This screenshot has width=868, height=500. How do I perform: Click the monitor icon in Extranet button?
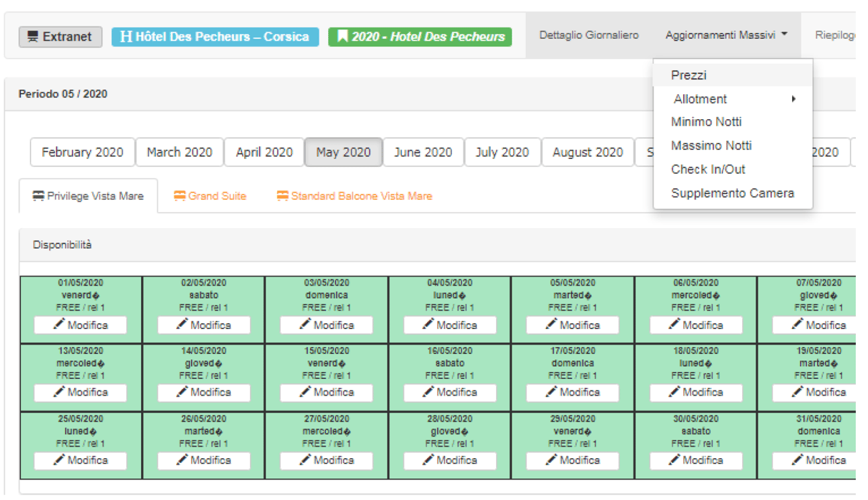(32, 37)
